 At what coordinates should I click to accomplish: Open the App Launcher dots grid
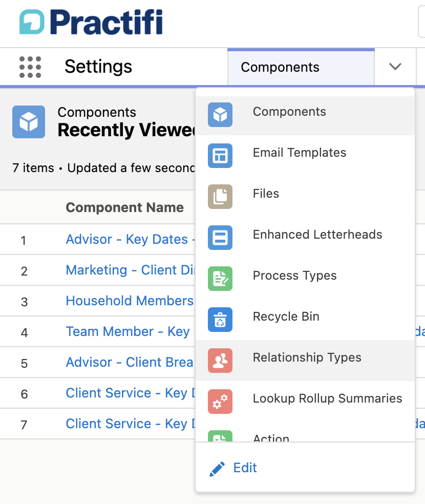coord(30,67)
